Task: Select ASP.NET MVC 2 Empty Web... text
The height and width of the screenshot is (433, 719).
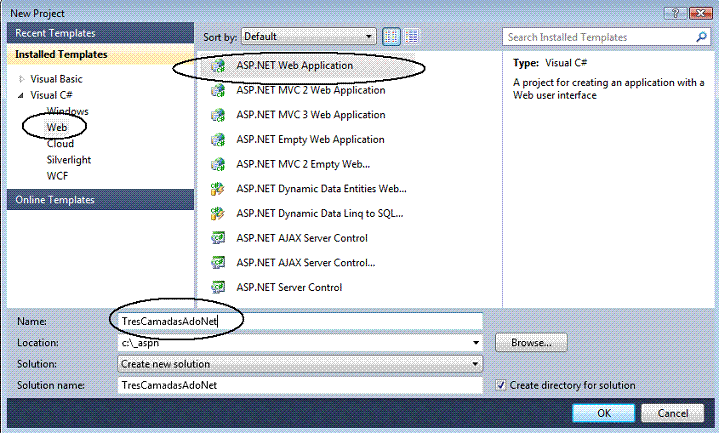Action: pos(303,164)
